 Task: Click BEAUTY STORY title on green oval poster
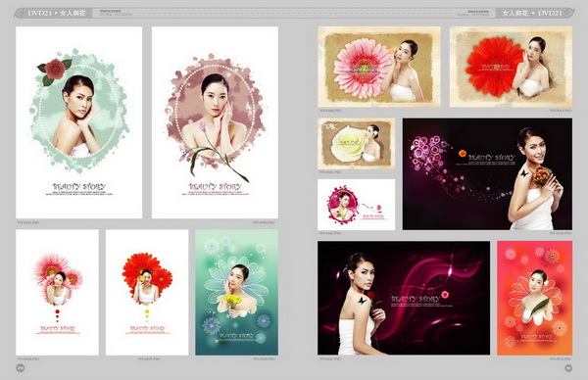click(x=79, y=187)
